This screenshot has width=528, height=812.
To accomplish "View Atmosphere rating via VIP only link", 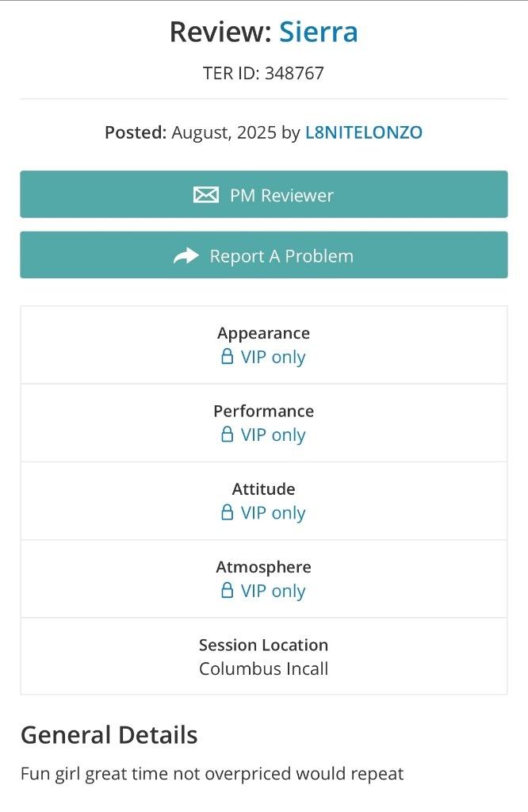I will pos(273,591).
